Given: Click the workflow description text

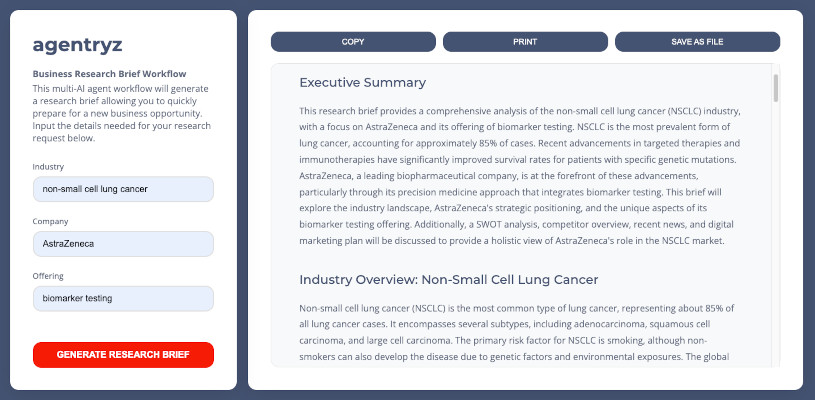Looking at the screenshot, I should [x=123, y=112].
